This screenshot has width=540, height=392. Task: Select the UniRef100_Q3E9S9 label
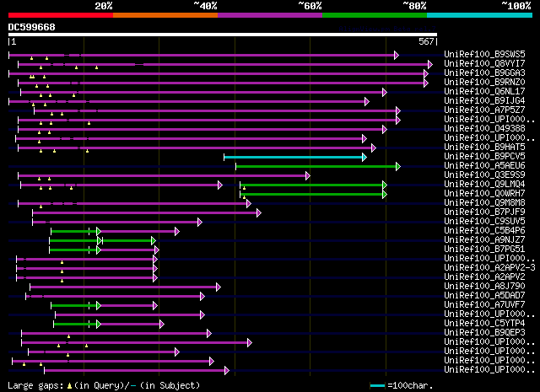pyautogui.click(x=484, y=175)
